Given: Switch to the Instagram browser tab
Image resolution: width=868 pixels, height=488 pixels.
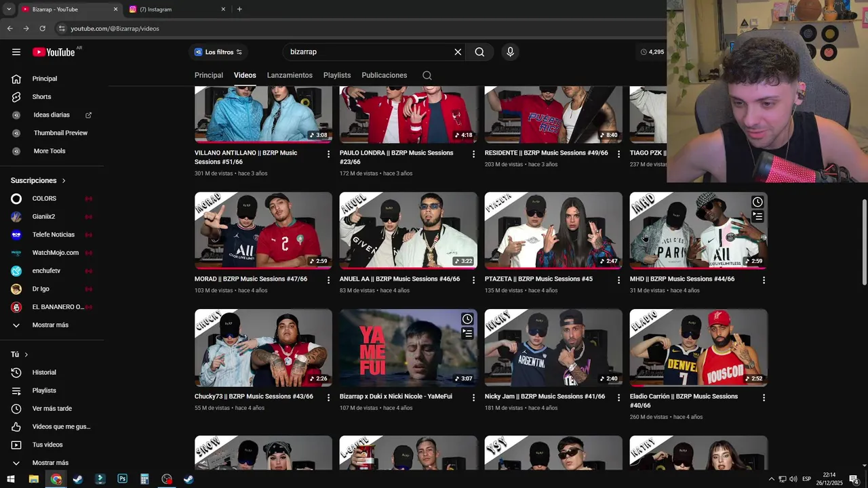Looking at the screenshot, I should [176, 9].
